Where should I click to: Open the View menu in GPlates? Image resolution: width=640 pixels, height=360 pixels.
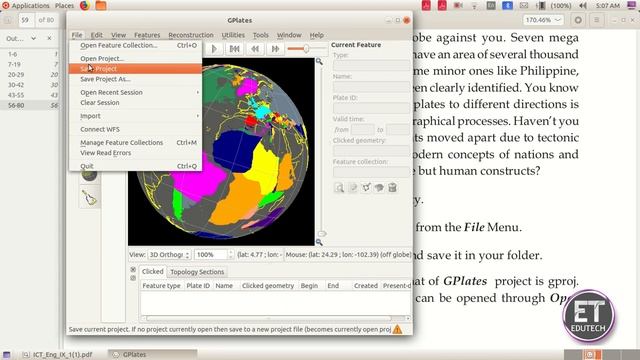click(118, 35)
